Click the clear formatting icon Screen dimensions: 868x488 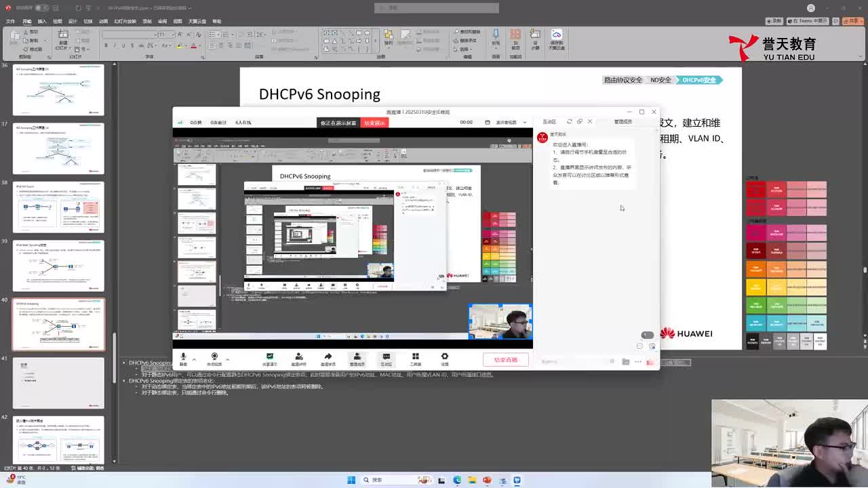197,35
